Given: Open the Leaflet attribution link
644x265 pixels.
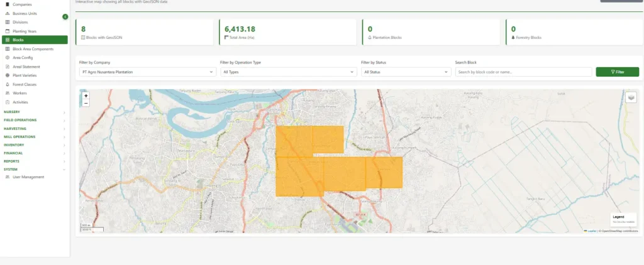Looking at the screenshot, I should pos(591,231).
